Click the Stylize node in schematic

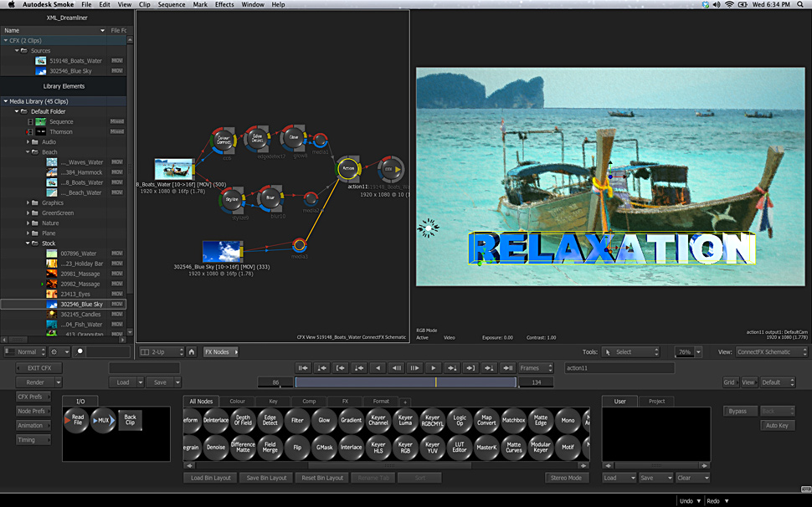tap(232, 199)
